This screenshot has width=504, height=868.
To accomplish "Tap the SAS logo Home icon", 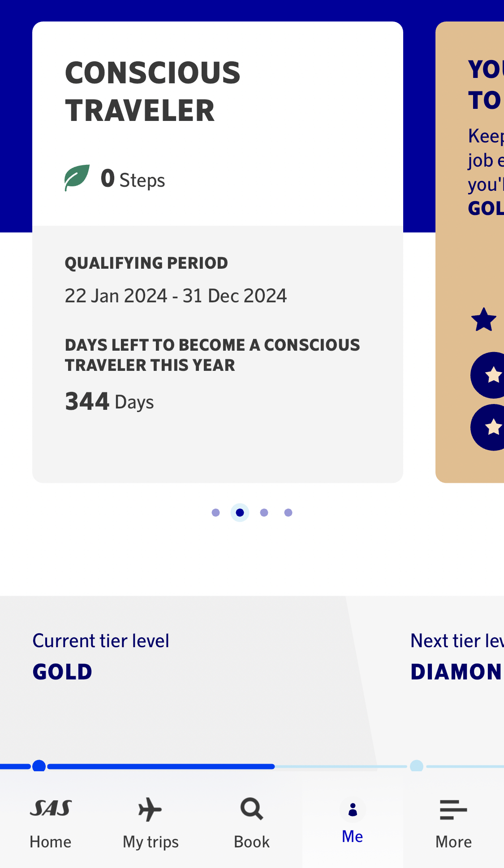I will [51, 809].
